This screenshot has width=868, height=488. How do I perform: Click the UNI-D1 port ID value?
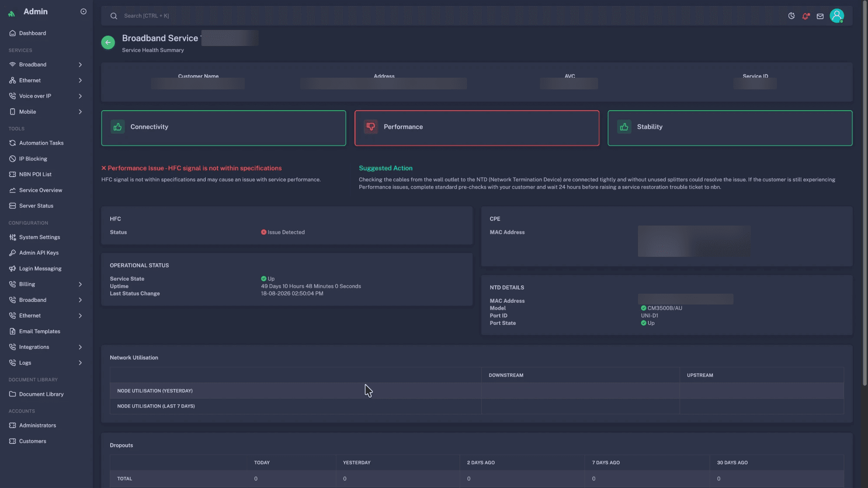(649, 316)
